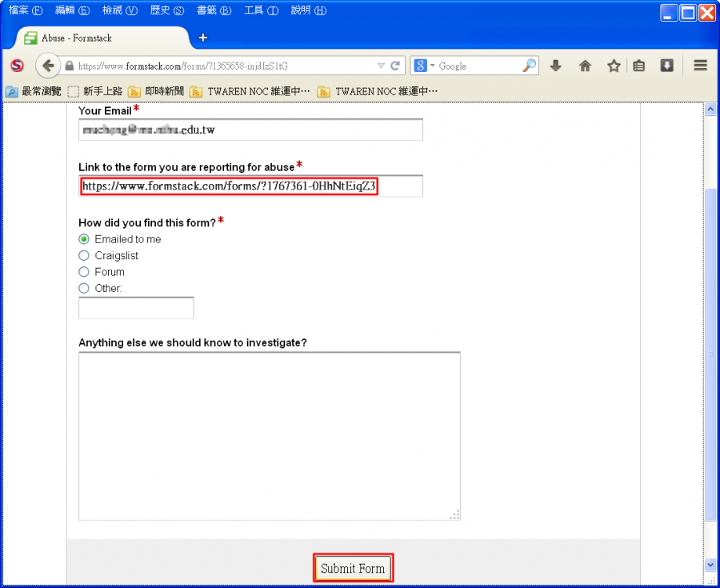Reload the page with the refresh icon
The height and width of the screenshot is (588, 720).
point(394,66)
